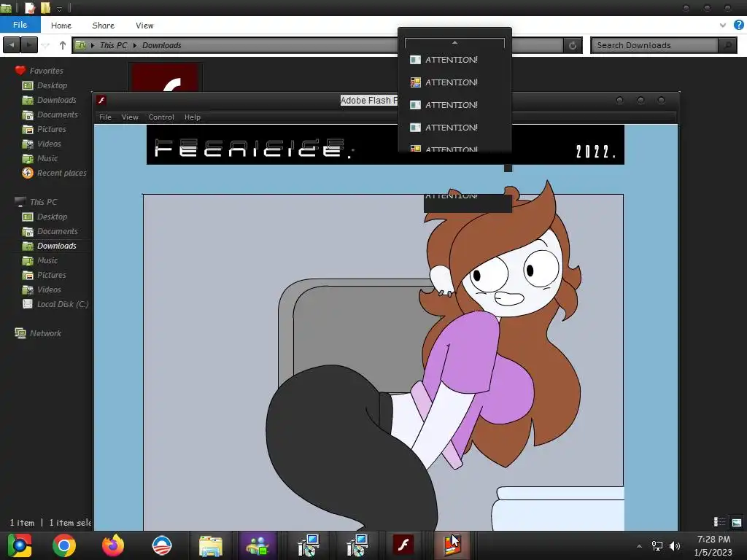Open the Messenger people taskbar icon
Screen dimensions: 747x560
tap(258, 545)
